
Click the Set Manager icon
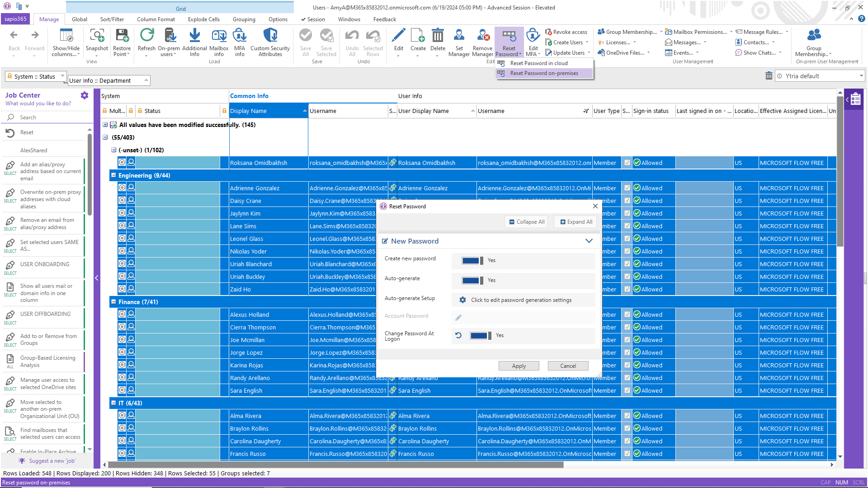[x=459, y=35]
